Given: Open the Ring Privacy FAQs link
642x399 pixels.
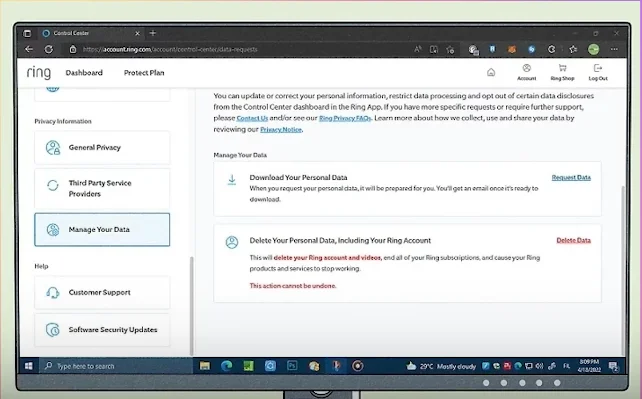Looking at the screenshot, I should (x=345, y=118).
